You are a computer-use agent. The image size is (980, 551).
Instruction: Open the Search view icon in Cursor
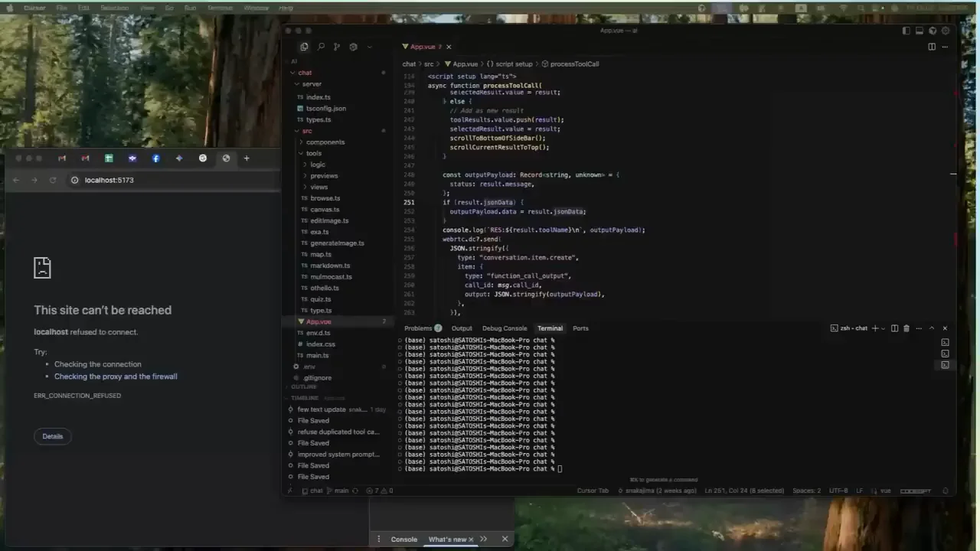(321, 47)
